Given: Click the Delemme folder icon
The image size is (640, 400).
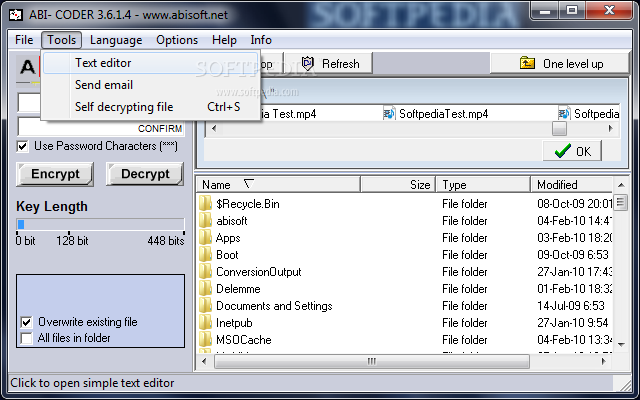Looking at the screenshot, I should click(x=205, y=289).
